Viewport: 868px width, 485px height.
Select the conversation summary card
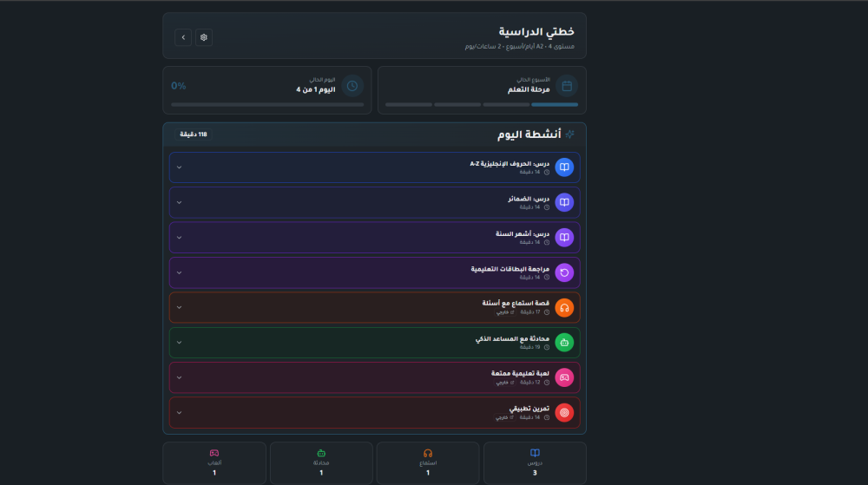tap(321, 462)
